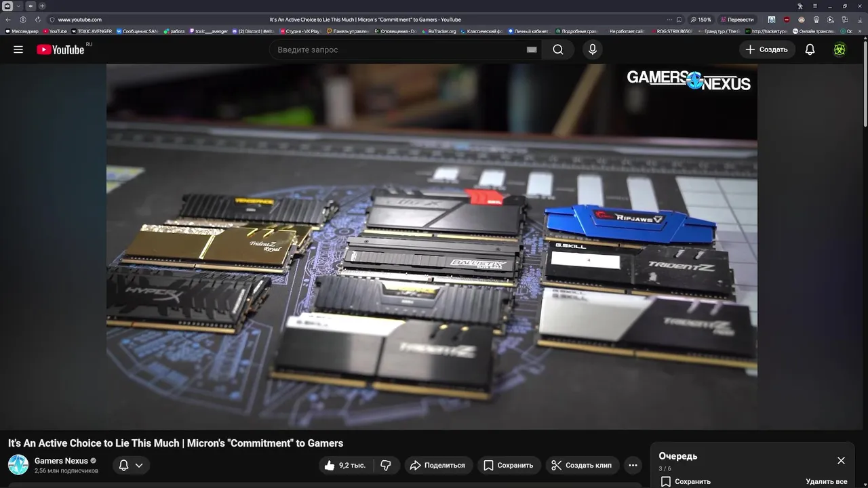
Task: Open the red stop-sign adblock extension
Action: click(787, 20)
